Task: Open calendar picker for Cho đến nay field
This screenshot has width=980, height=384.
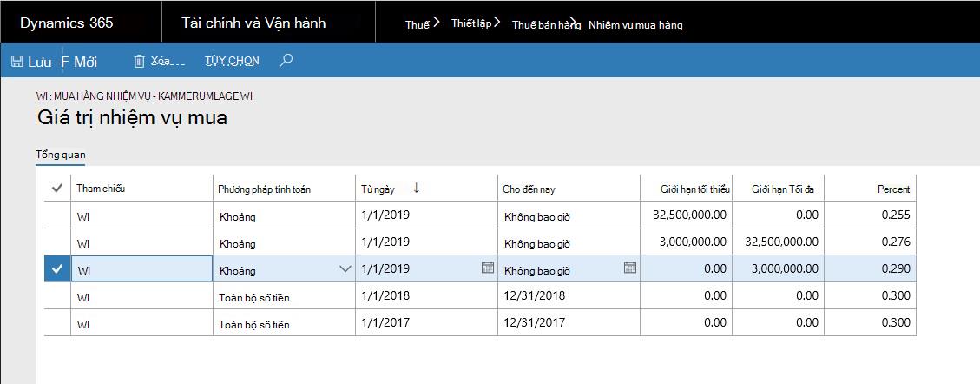Action: (630, 268)
